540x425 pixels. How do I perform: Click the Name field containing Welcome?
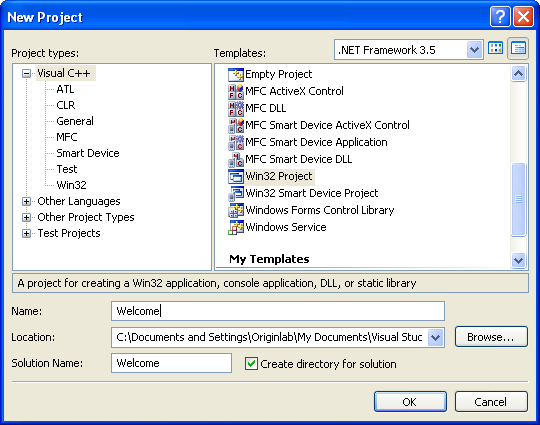pyautogui.click(x=278, y=311)
